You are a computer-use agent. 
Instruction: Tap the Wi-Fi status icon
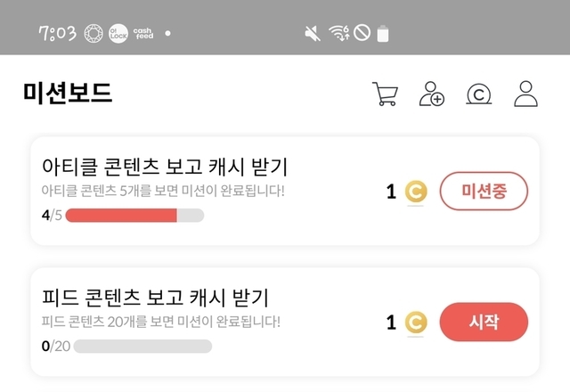(x=338, y=34)
